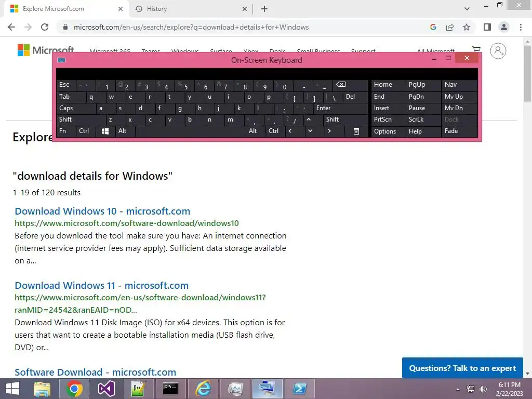Open Visual Studio from taskbar
The height and width of the screenshot is (399, 532).
(106, 389)
